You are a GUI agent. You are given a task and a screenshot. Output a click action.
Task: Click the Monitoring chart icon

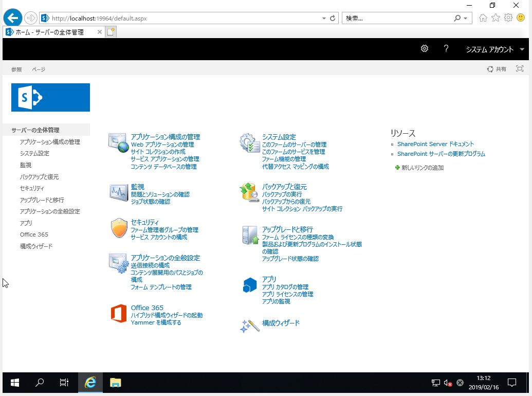pyautogui.click(x=118, y=192)
